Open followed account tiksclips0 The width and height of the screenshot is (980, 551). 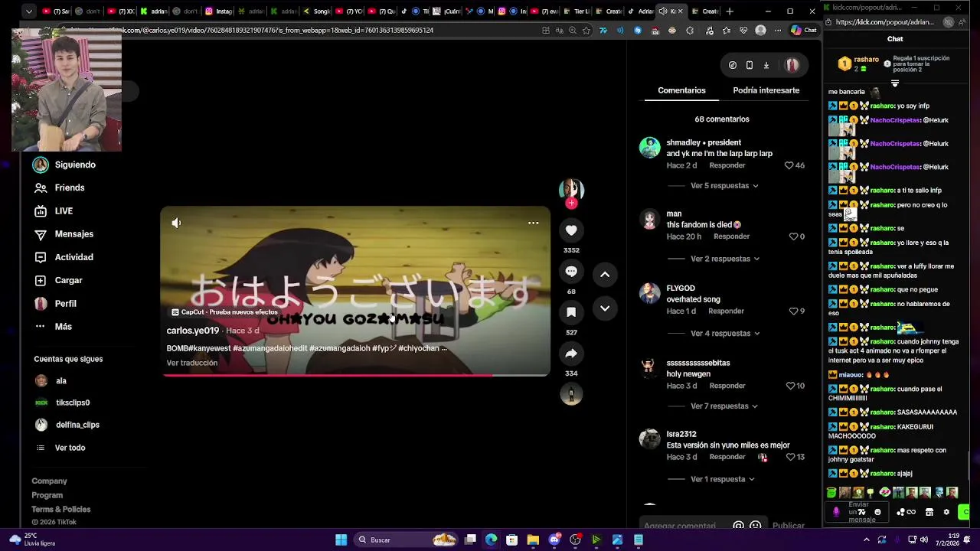click(63, 403)
